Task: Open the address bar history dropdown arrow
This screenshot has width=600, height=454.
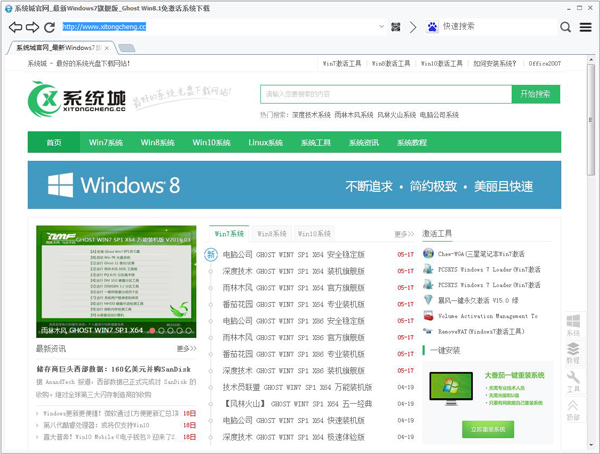Action: [381, 27]
